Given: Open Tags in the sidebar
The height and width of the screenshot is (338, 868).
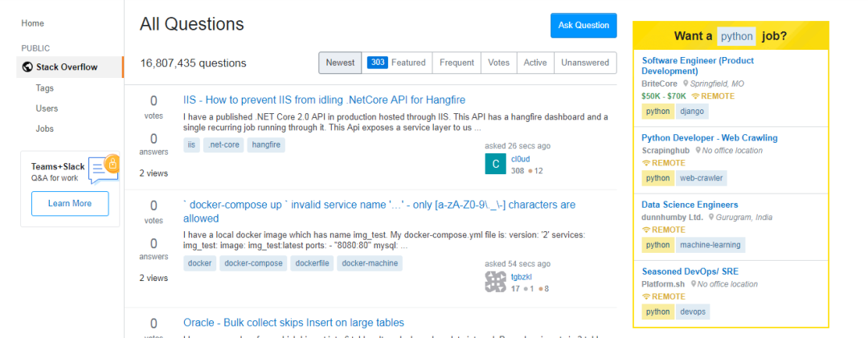Looking at the screenshot, I should [45, 88].
